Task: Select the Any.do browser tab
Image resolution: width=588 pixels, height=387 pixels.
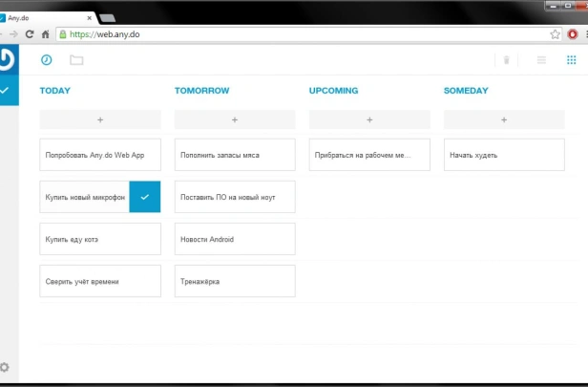Action: tap(47, 18)
